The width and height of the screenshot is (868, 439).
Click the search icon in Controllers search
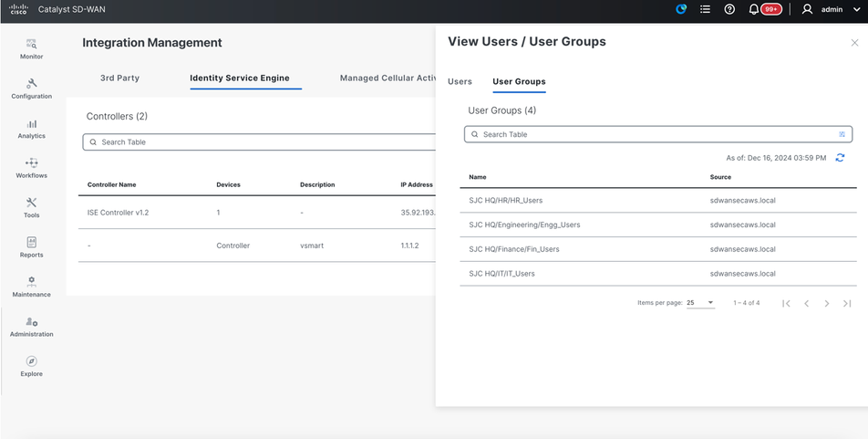93,141
